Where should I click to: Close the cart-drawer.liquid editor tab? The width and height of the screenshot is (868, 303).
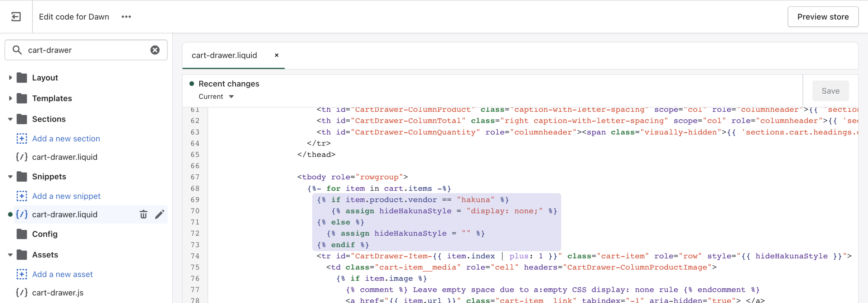click(276, 55)
